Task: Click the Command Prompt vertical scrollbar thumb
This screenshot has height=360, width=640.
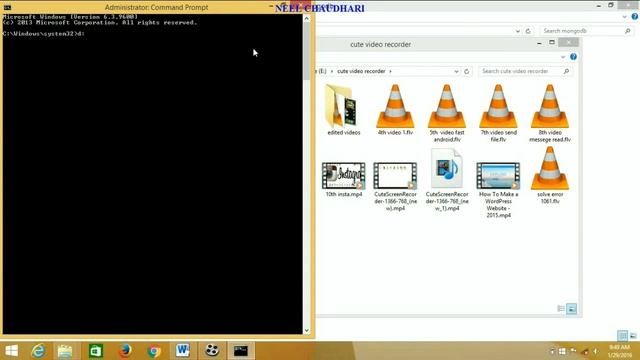Action: tap(307, 51)
